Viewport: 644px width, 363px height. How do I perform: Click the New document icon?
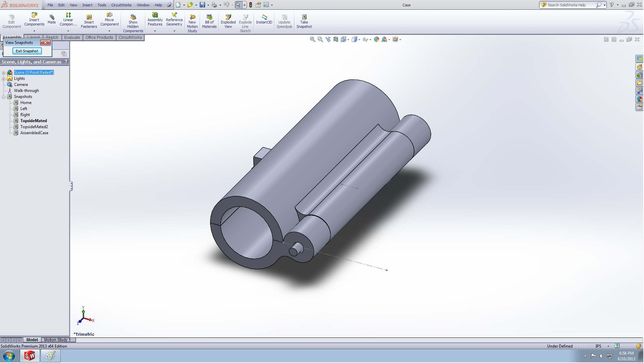(178, 5)
